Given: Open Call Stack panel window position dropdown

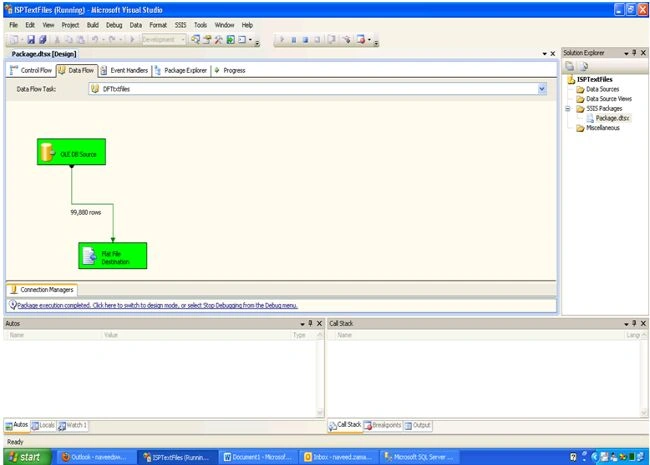Looking at the screenshot, I should [x=626, y=324].
